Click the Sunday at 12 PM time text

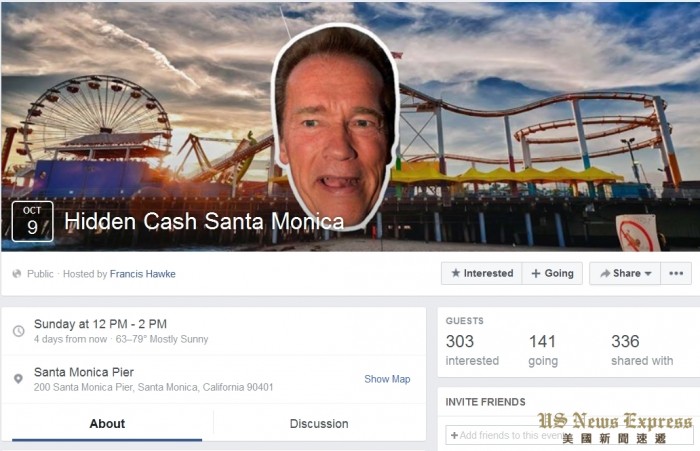100,324
